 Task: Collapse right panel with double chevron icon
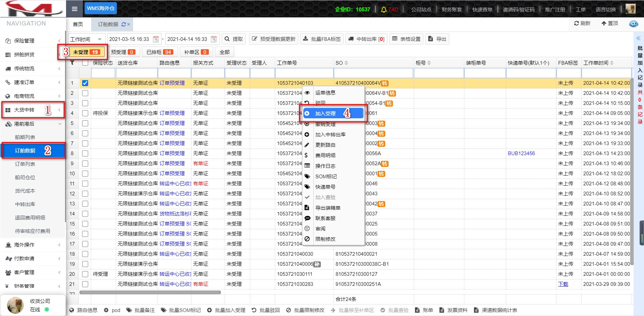638,38
